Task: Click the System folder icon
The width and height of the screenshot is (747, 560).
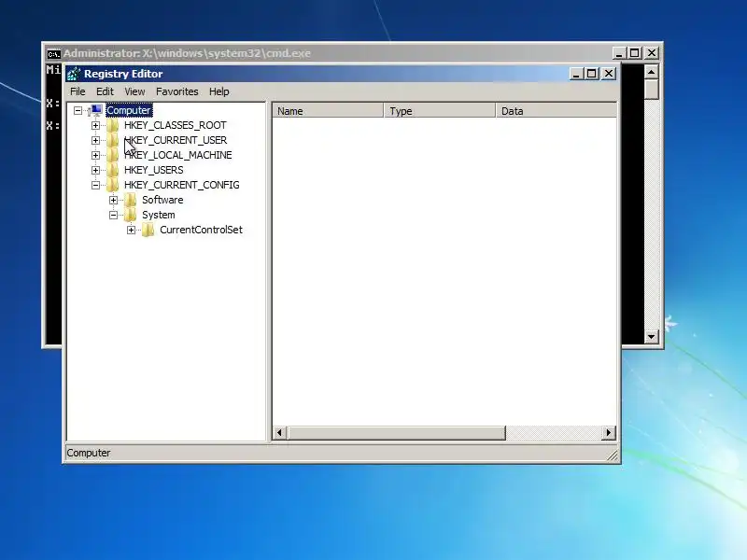Action: pos(131,215)
